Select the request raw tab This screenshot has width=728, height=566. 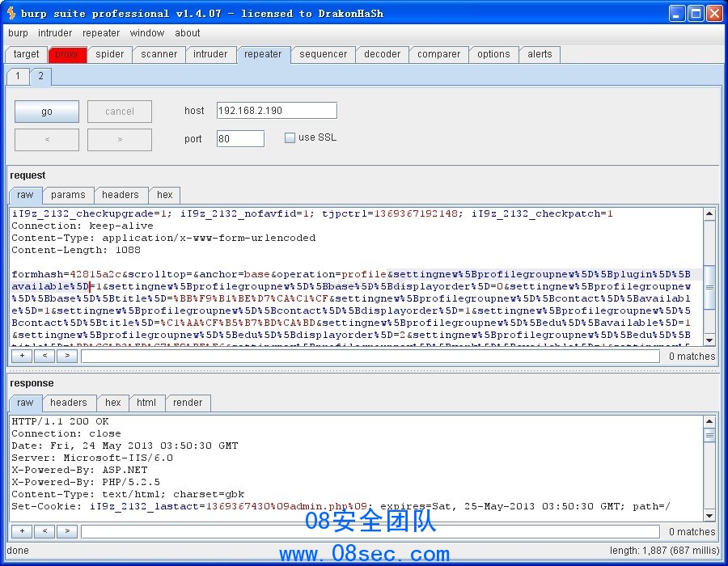(26, 195)
